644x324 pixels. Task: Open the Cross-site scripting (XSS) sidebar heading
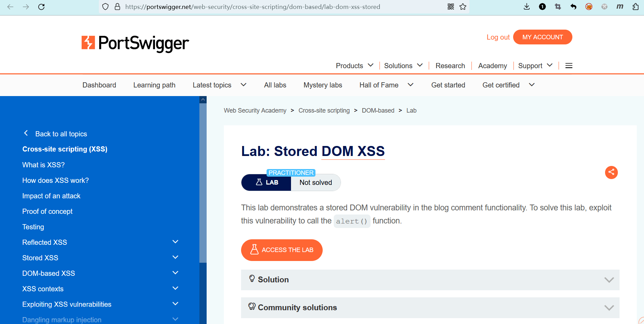tap(65, 149)
